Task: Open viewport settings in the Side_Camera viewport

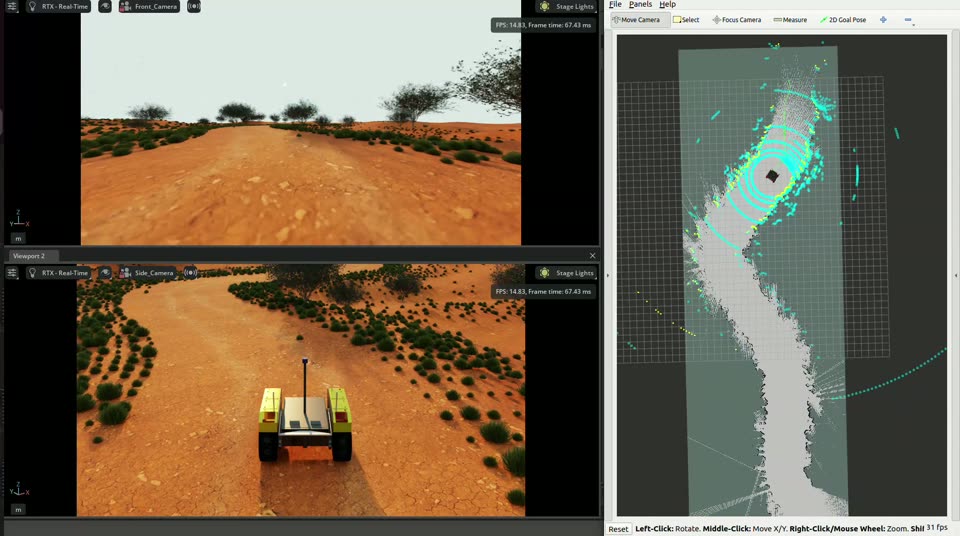Action: tap(12, 273)
